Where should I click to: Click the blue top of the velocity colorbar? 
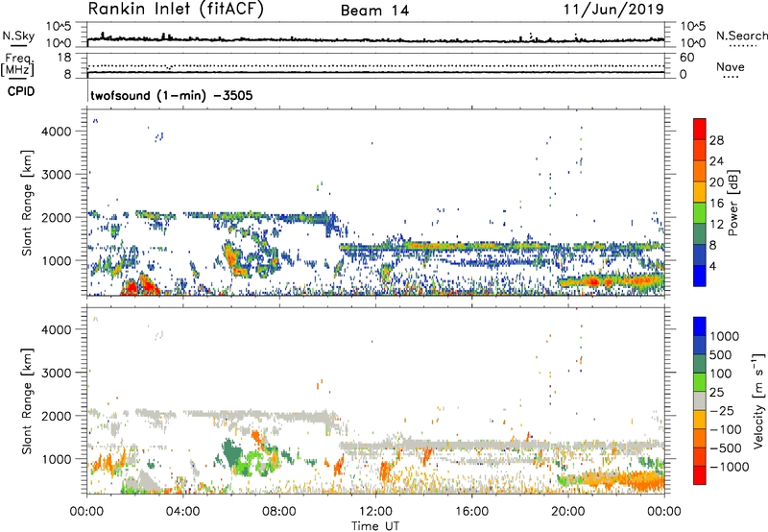[x=700, y=326]
